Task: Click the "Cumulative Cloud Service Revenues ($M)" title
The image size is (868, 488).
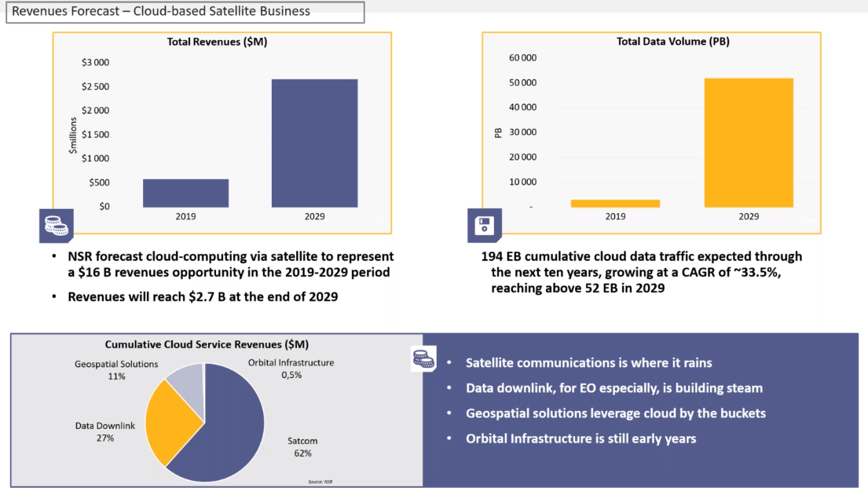Action: (x=207, y=344)
